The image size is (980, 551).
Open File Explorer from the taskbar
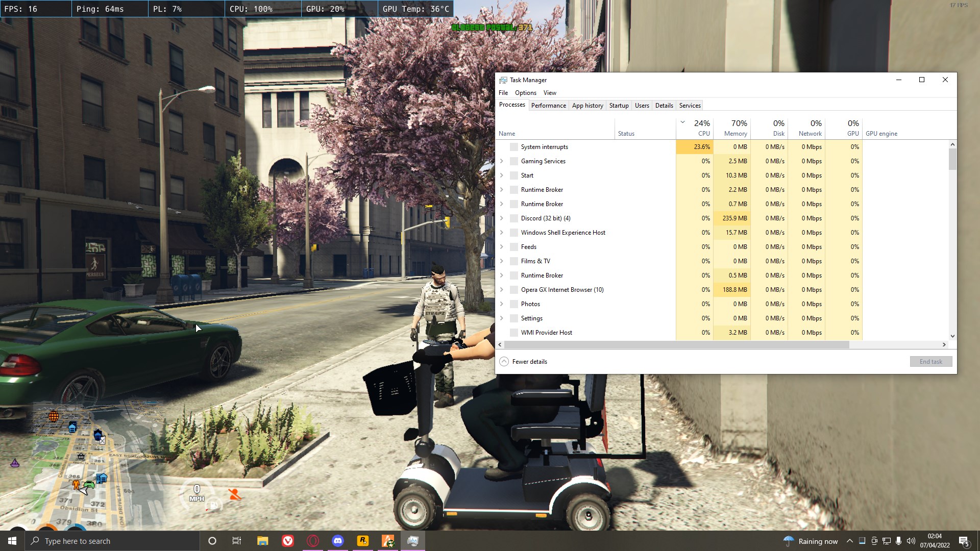pyautogui.click(x=262, y=541)
